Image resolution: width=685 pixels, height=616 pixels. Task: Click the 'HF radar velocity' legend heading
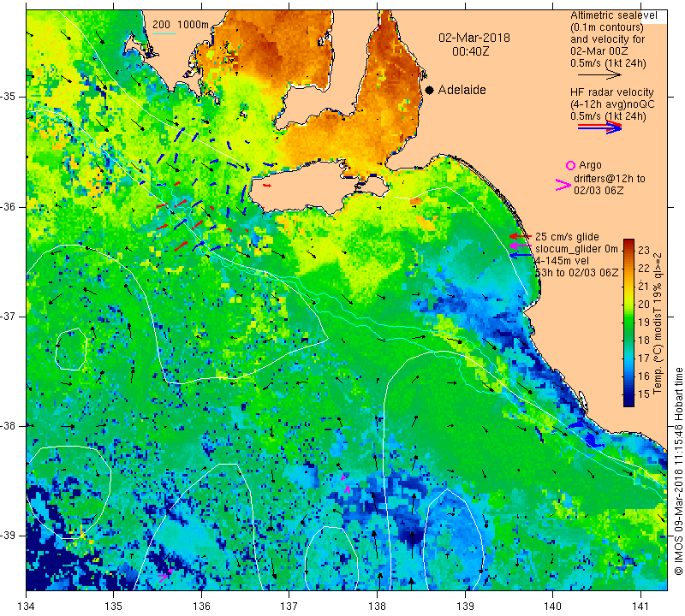[x=611, y=92]
